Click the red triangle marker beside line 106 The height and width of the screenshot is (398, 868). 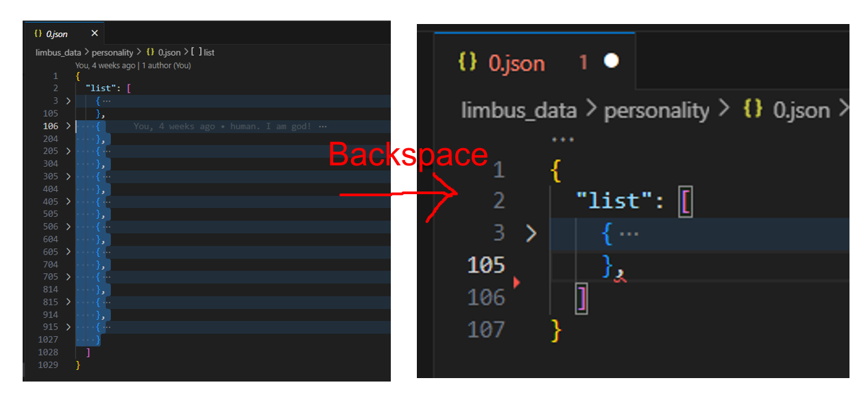(x=516, y=282)
